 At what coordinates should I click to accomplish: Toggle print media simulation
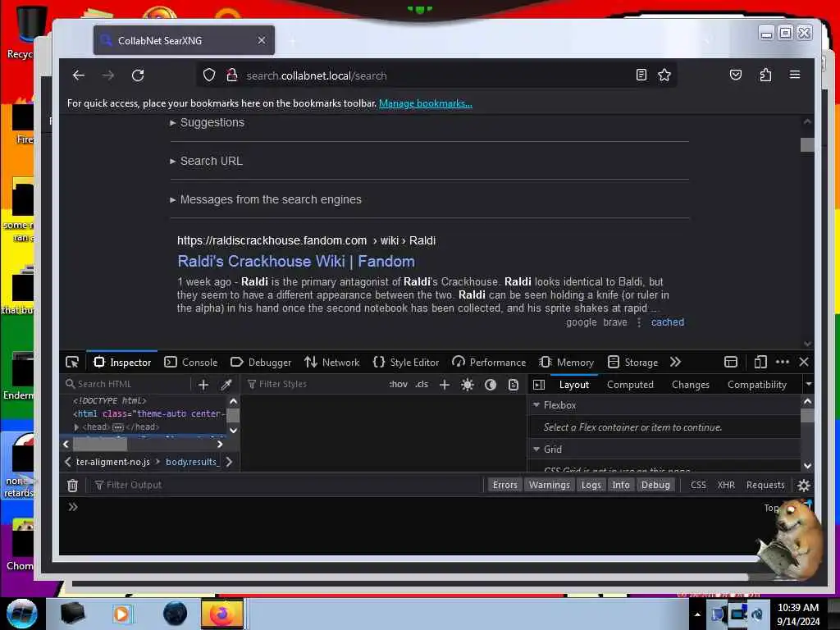(x=514, y=384)
